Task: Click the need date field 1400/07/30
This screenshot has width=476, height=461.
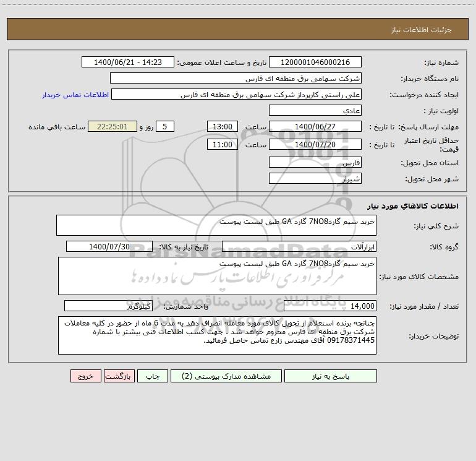Action: click(109, 246)
